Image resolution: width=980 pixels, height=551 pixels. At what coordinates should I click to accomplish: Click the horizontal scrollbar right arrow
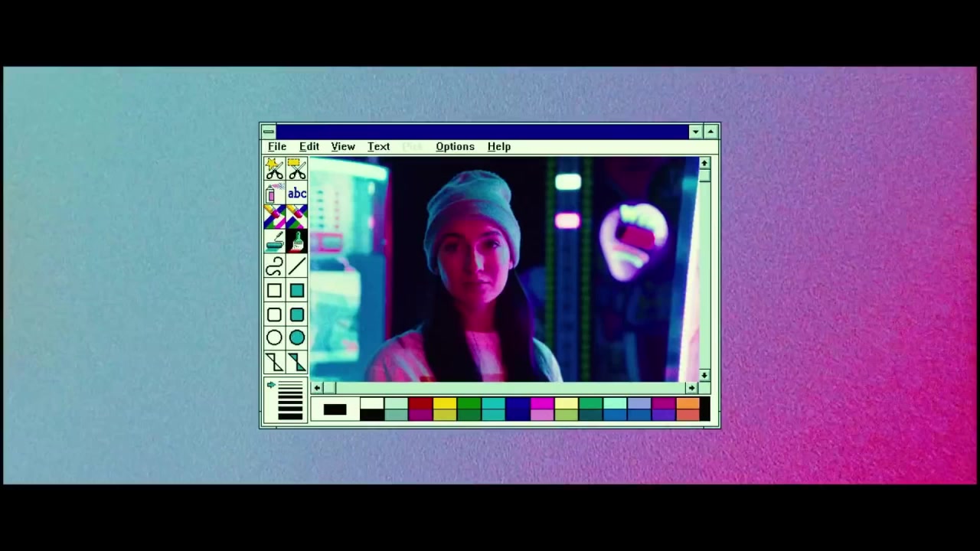[691, 388]
